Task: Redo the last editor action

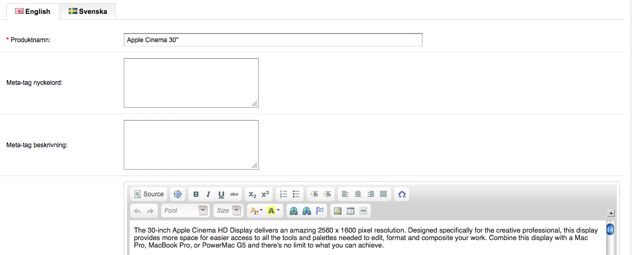Action: [150, 211]
